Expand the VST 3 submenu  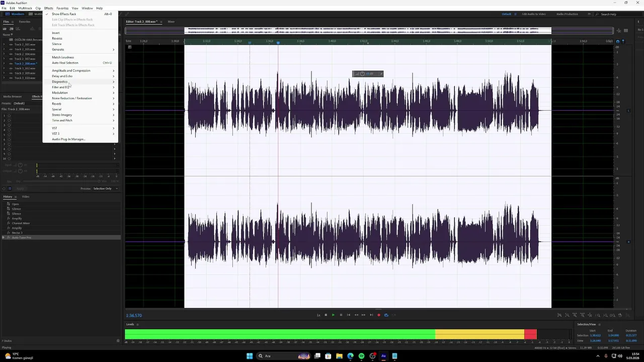[80, 134]
